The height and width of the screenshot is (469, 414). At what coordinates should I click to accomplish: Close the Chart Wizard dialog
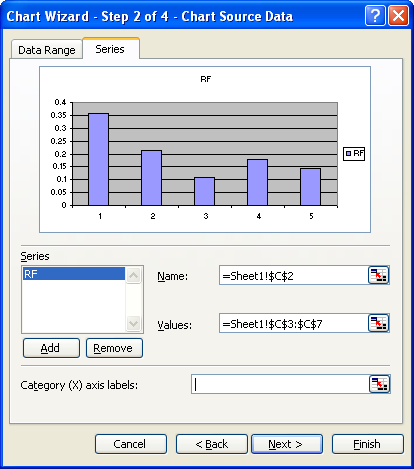pyautogui.click(x=398, y=16)
